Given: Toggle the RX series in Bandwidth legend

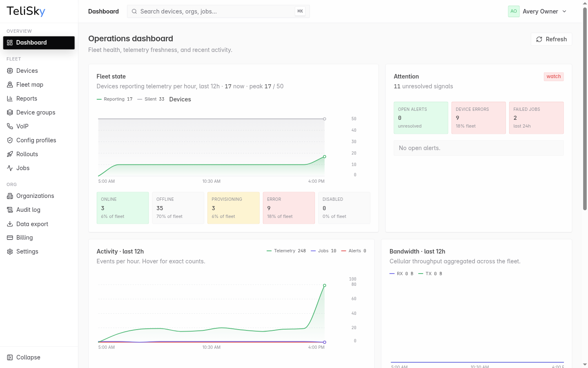Looking at the screenshot, I should (401, 274).
